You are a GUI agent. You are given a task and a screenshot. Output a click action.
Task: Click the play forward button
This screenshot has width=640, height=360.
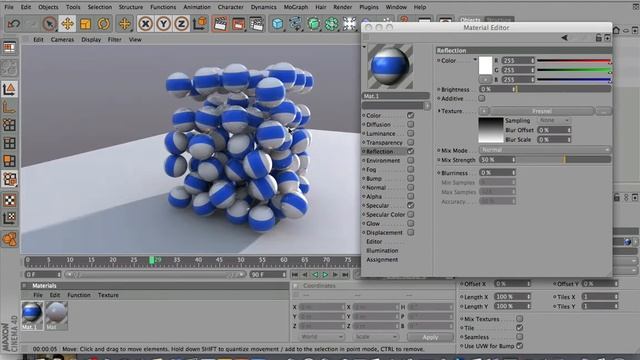pos(325,275)
